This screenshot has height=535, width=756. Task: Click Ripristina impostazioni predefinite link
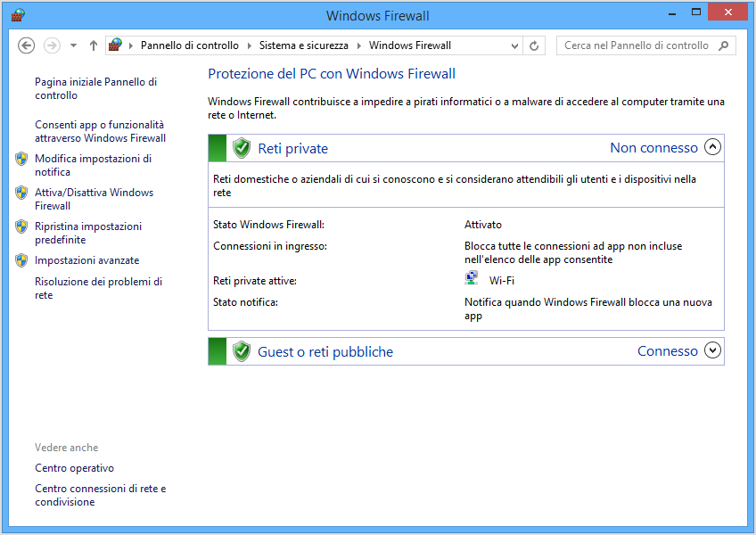coord(88,233)
